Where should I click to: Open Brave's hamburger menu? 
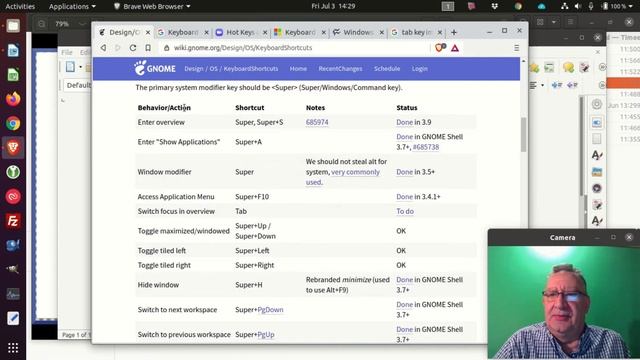[x=516, y=48]
